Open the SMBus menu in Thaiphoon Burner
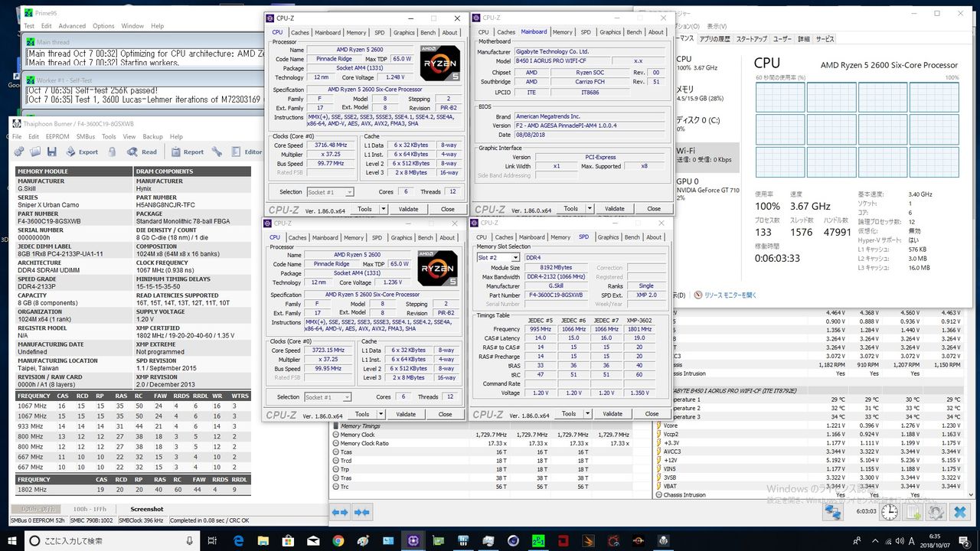 (86, 136)
